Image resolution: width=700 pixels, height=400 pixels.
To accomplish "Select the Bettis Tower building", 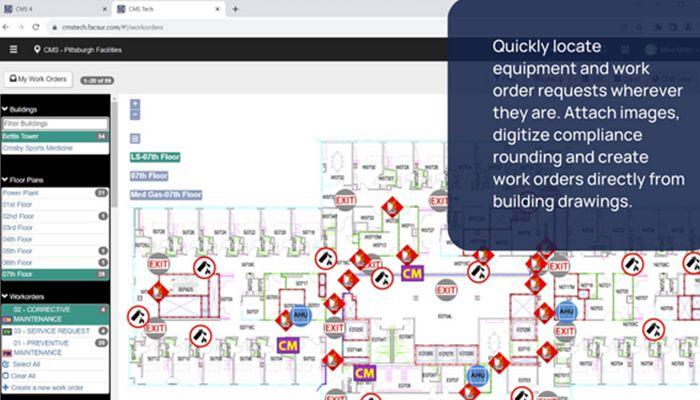I will click(x=55, y=136).
